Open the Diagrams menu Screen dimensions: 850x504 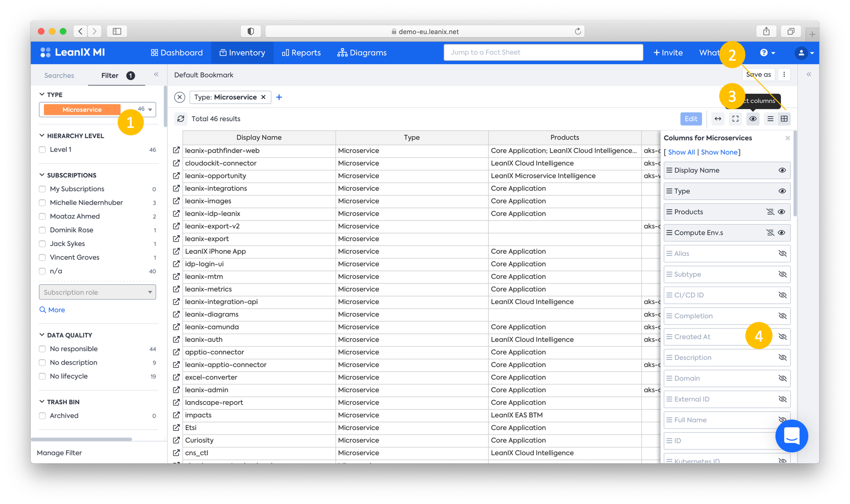(x=362, y=53)
